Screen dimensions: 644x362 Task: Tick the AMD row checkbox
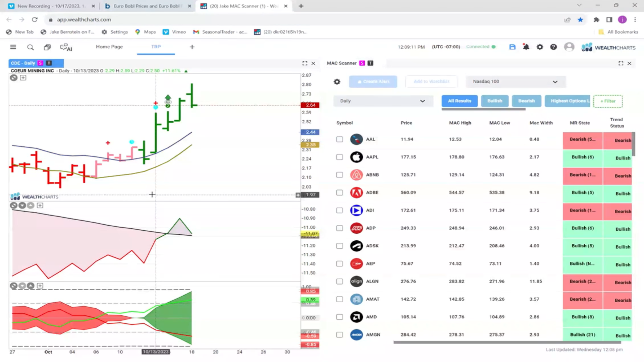tap(339, 317)
